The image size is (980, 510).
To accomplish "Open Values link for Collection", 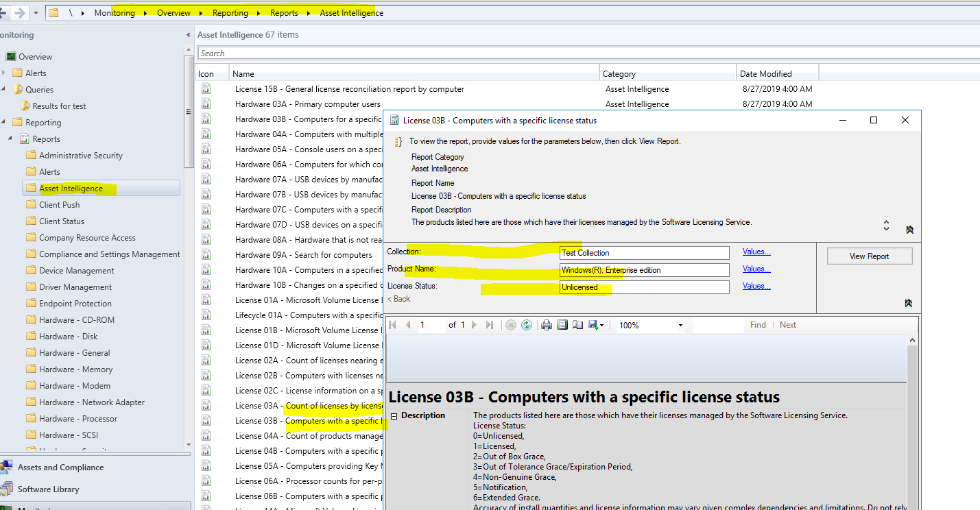I will (756, 252).
